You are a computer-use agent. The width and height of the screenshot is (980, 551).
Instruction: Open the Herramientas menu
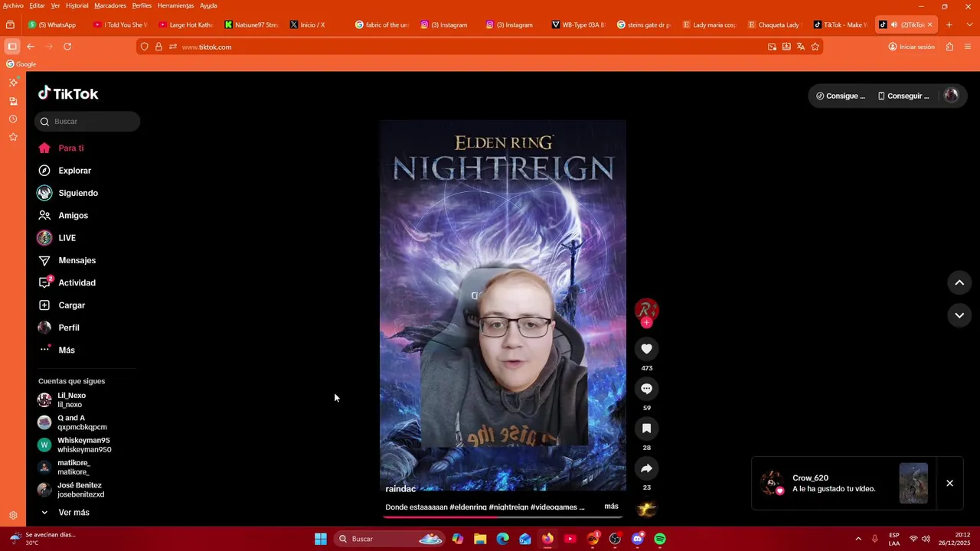[175, 5]
